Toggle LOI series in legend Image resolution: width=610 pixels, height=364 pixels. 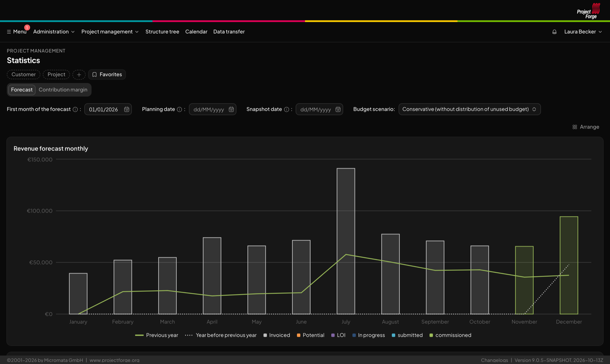click(x=338, y=335)
